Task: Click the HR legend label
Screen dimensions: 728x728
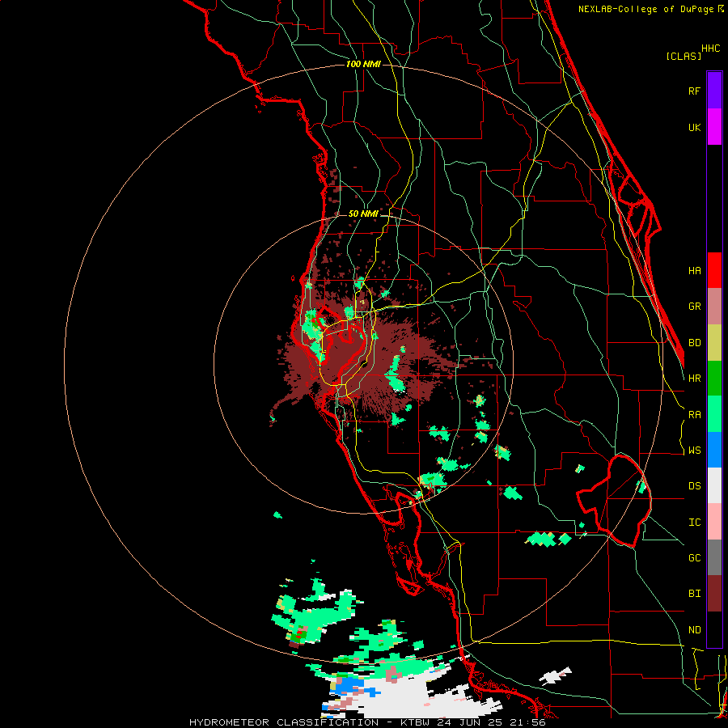Action: pos(694,379)
